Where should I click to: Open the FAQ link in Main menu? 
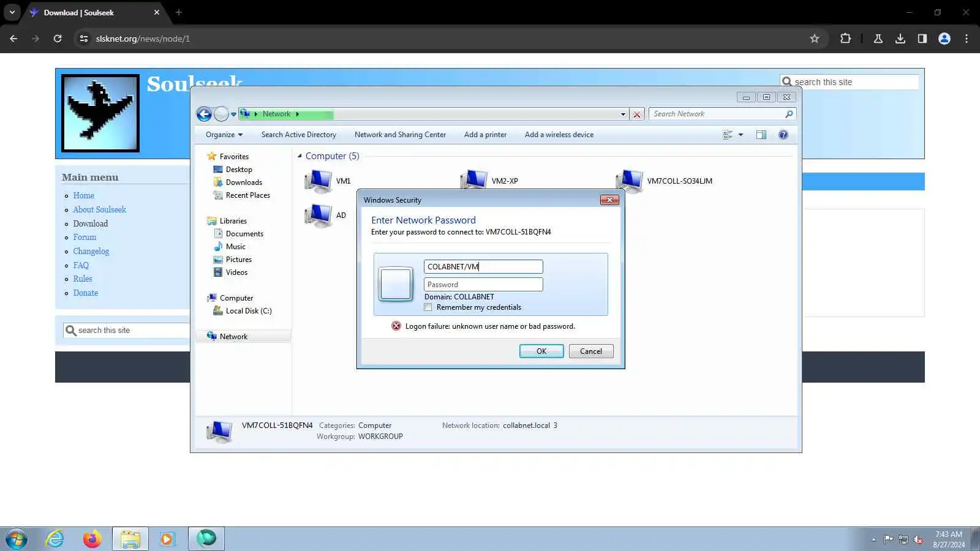[x=81, y=265]
